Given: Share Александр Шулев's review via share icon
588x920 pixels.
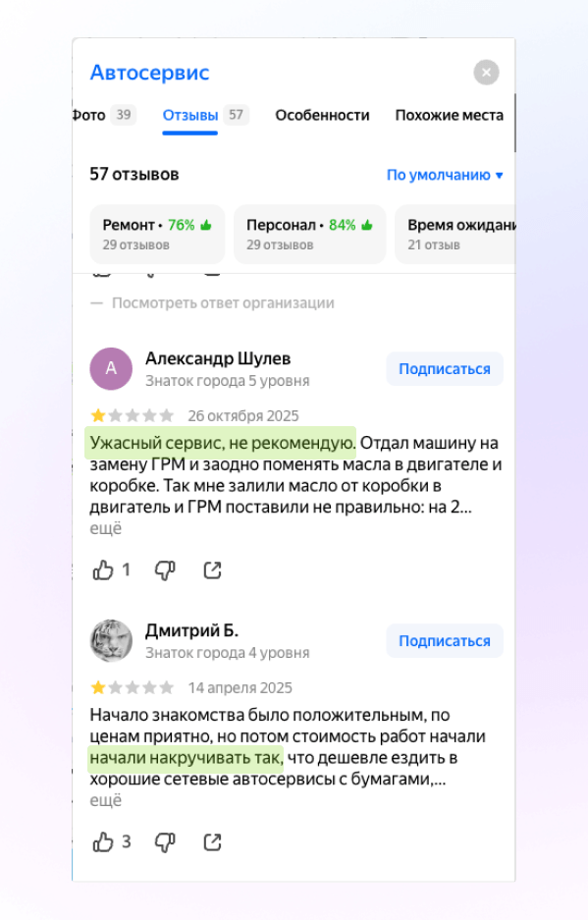Looking at the screenshot, I should [x=212, y=569].
